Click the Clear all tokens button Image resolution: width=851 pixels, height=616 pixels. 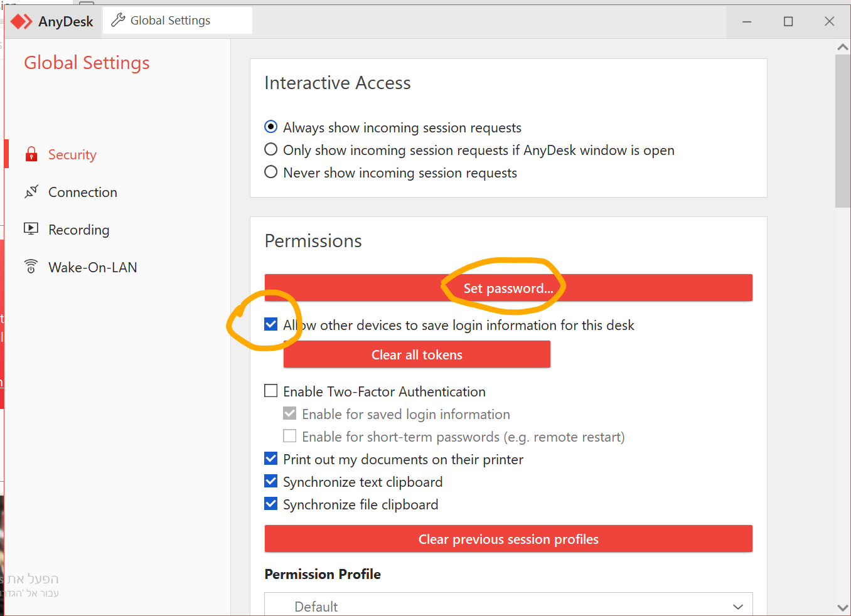(x=417, y=354)
